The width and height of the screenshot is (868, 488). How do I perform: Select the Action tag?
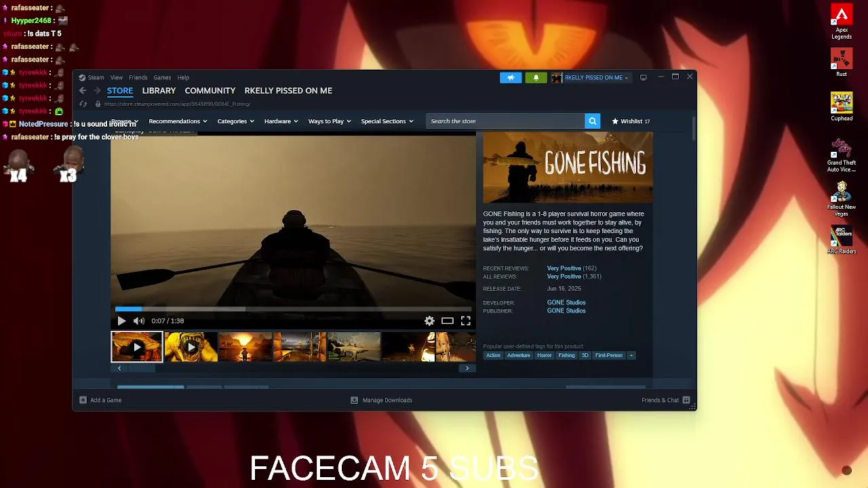(493, 355)
